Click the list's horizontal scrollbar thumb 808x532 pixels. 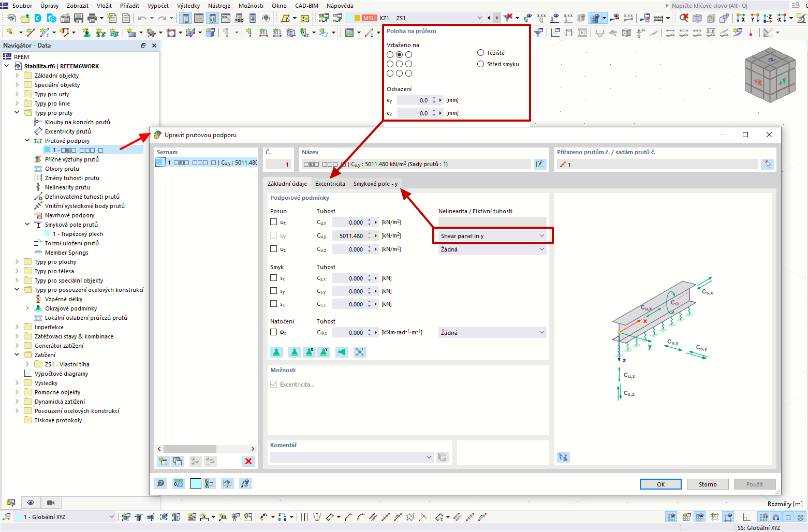tap(190, 449)
